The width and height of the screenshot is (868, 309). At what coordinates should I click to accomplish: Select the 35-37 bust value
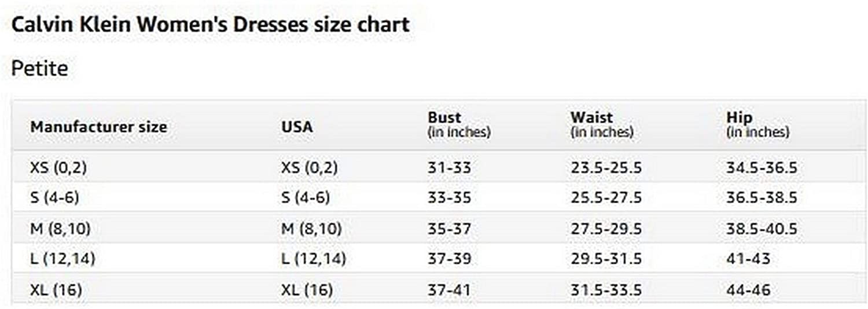449,229
